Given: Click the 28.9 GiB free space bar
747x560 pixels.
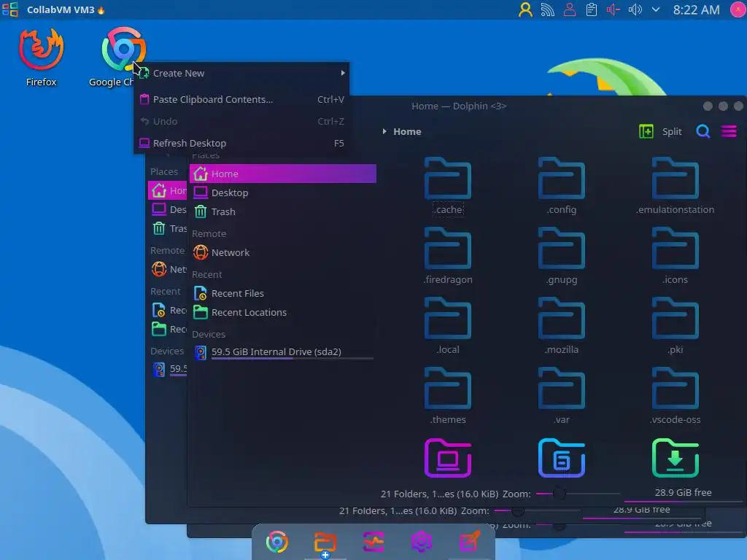Looking at the screenshot, I should (683, 494).
